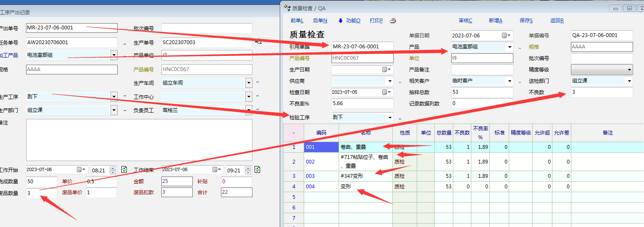Click the lookup icon next to 生产单号

[258, 41]
